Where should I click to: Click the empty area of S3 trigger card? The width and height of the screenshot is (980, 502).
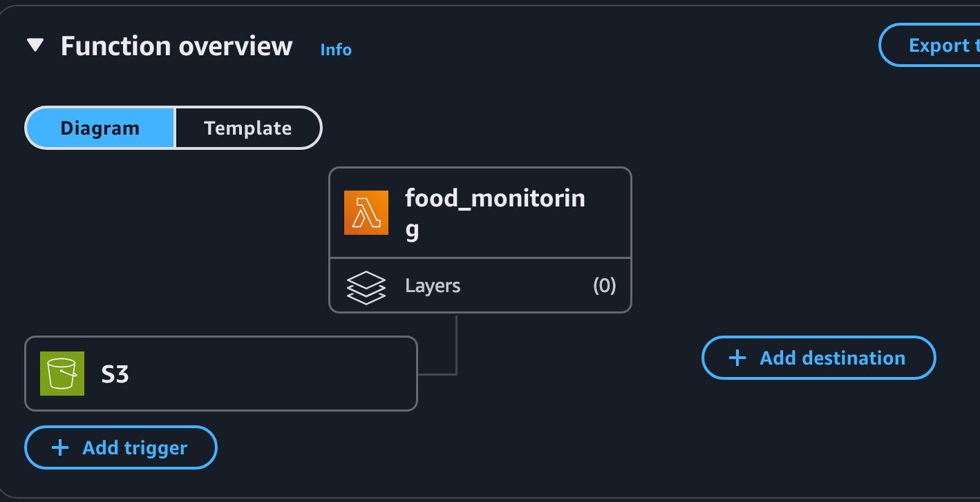276,374
